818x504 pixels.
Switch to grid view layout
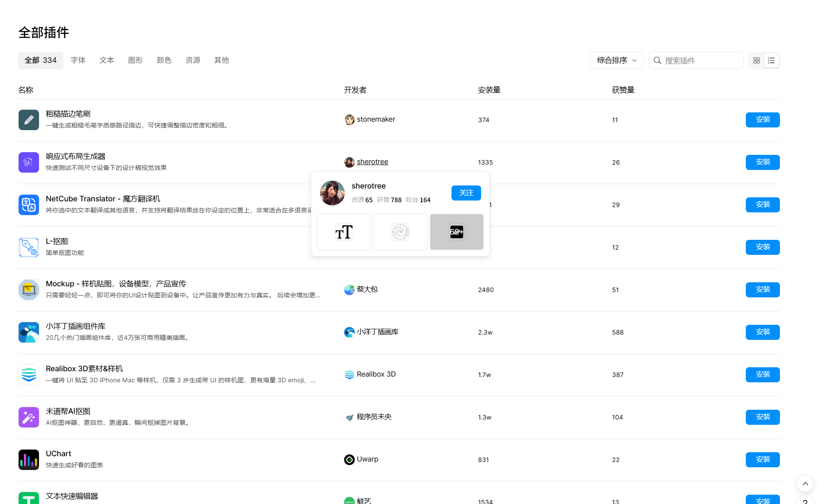(756, 61)
